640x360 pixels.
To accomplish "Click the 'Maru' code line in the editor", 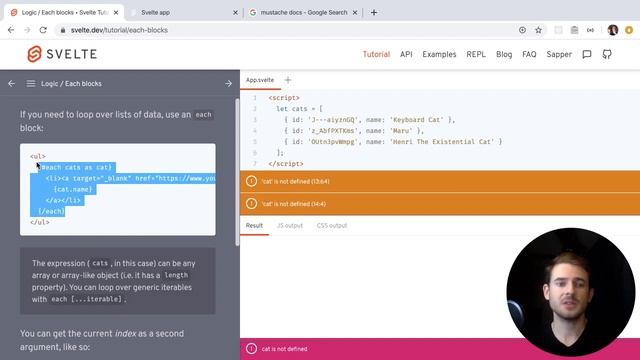I will [354, 131].
